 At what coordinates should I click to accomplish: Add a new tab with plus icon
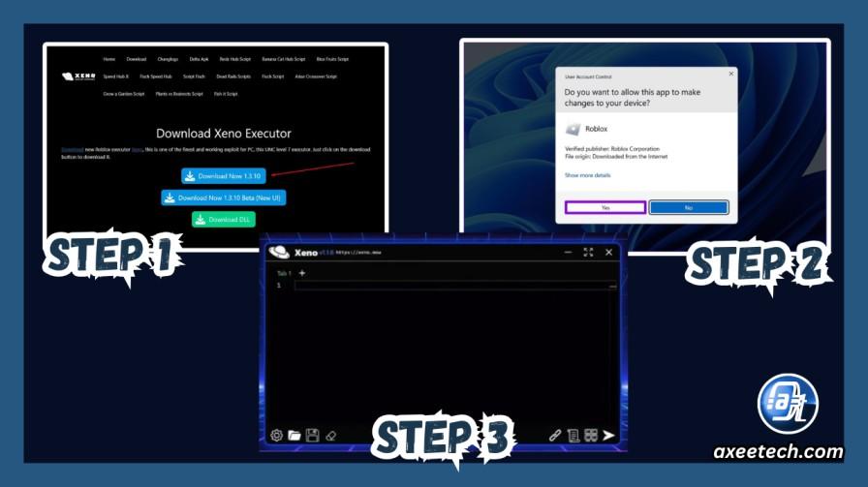coord(301,273)
